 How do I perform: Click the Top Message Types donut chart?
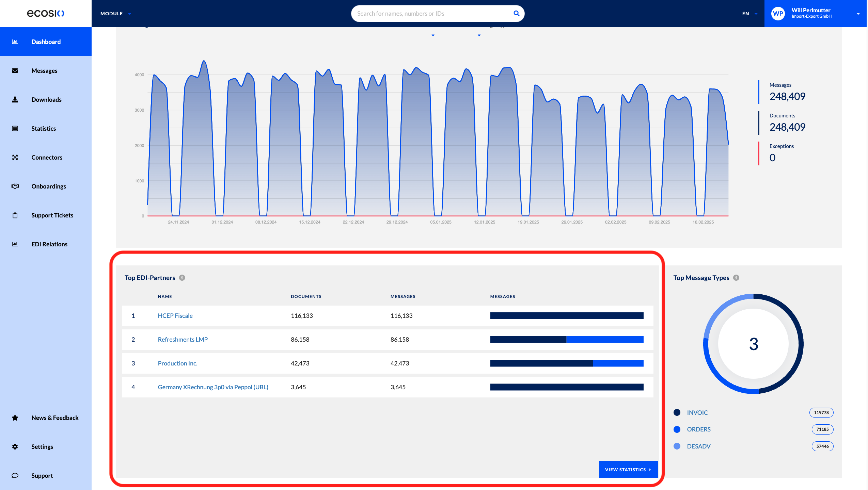(x=753, y=344)
